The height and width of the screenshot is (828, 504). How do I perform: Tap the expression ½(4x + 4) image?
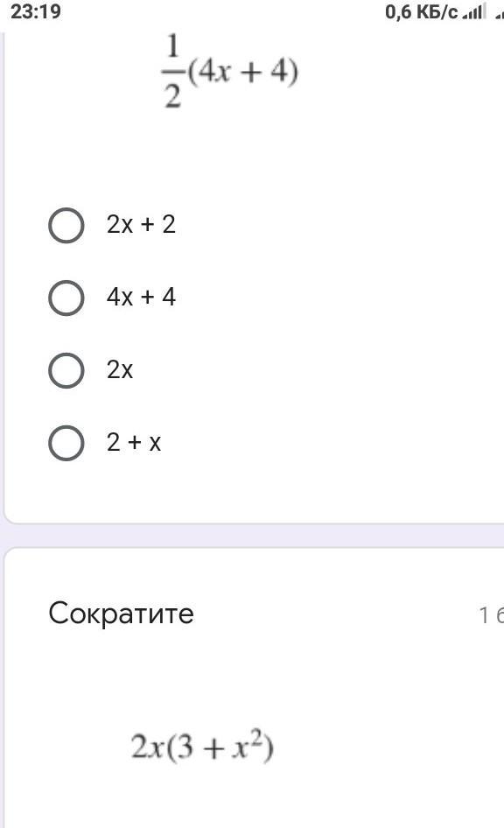pos(229,71)
